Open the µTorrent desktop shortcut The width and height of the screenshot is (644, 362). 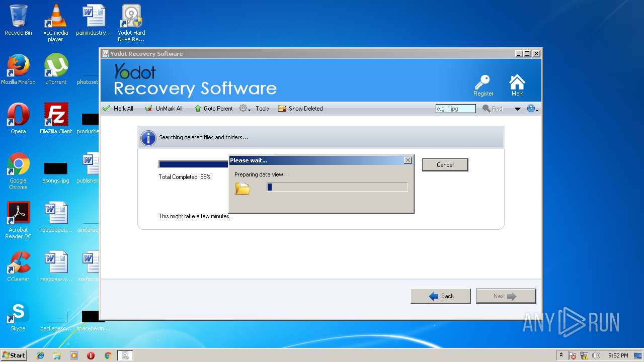(55, 69)
